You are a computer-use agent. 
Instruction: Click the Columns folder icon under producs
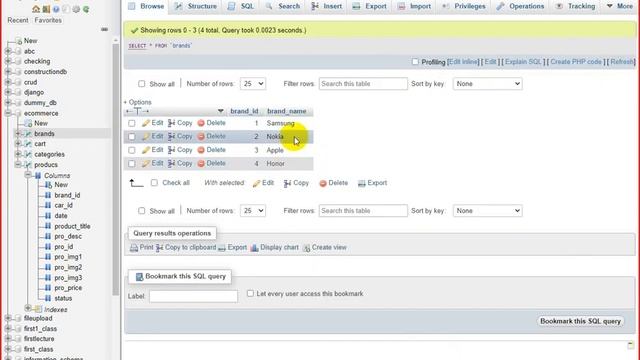pos(38,176)
